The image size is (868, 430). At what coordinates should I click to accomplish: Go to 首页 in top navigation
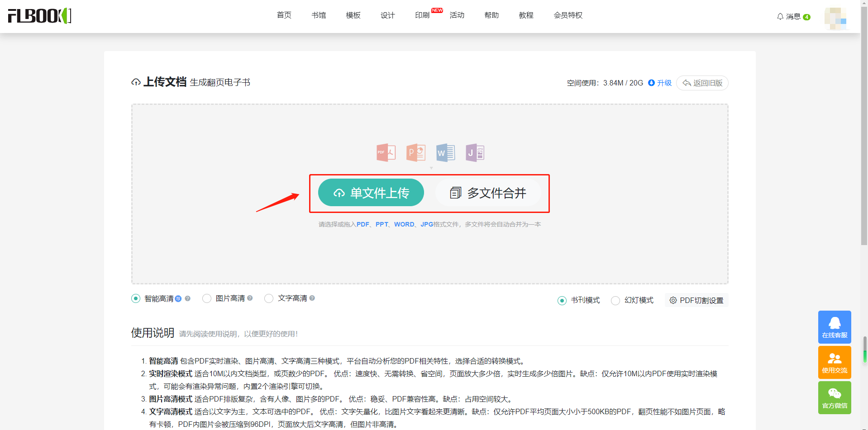[284, 15]
